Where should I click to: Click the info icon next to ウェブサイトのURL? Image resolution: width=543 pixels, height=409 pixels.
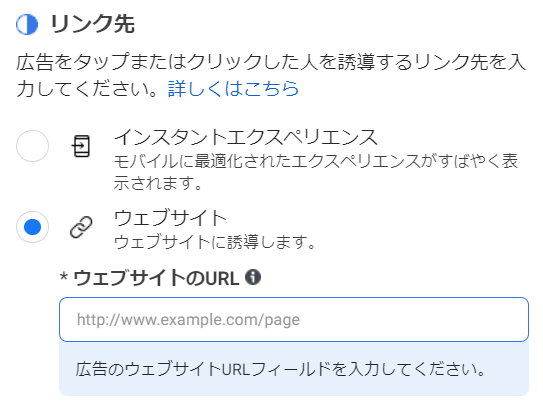click(x=253, y=277)
